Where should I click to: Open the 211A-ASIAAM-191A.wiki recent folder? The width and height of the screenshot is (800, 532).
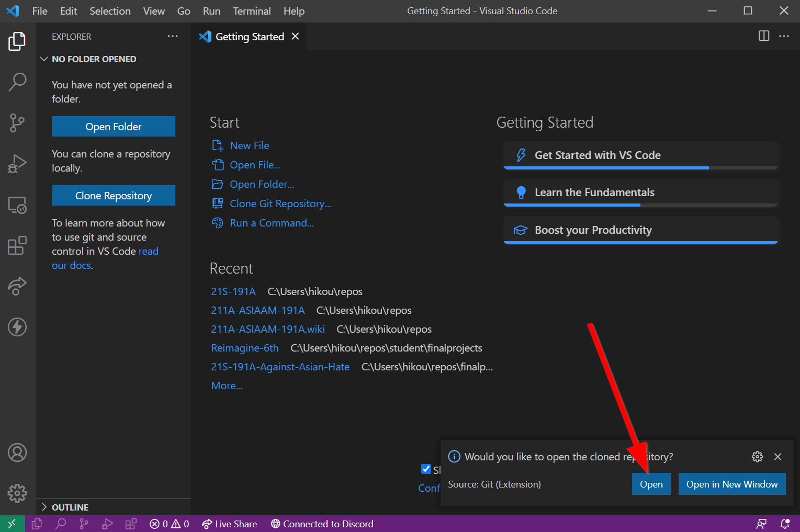pyautogui.click(x=268, y=329)
